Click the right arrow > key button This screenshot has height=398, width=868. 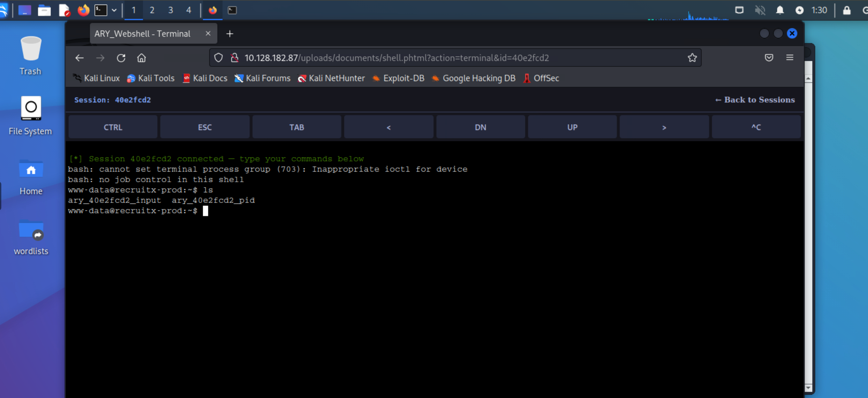(x=664, y=127)
